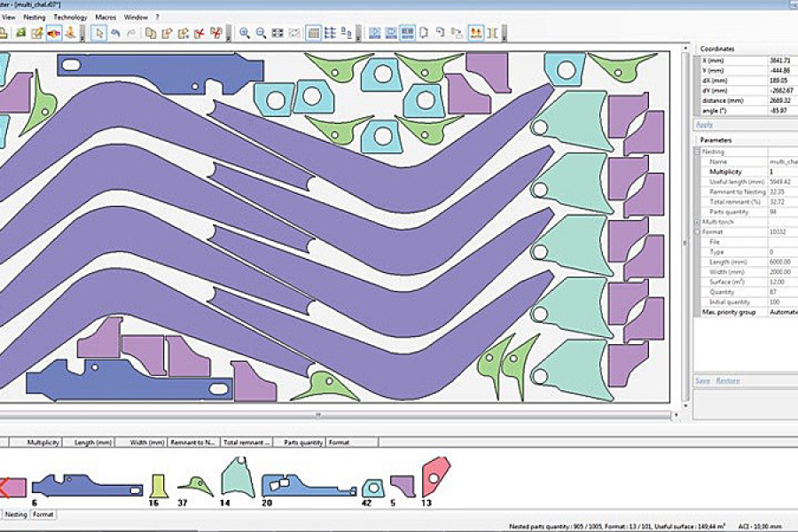Open the Window menu
The height and width of the screenshot is (532, 798).
(x=136, y=18)
